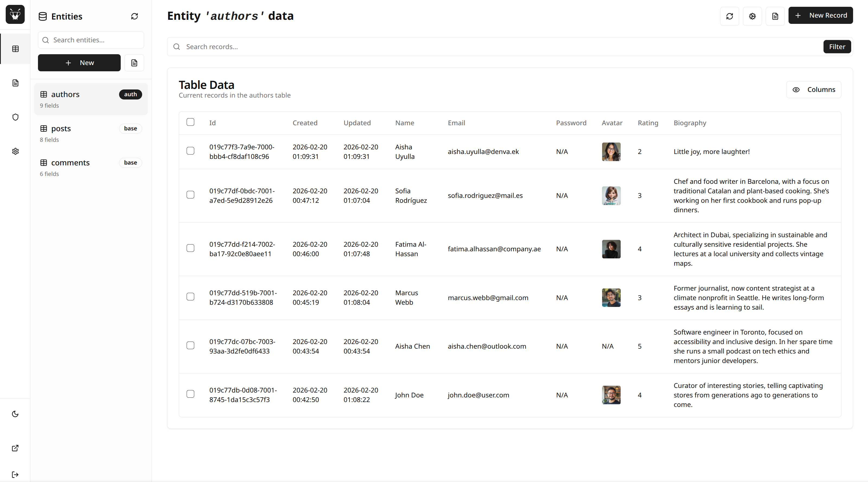Screen dimensions: 868x482
Task: Select all records via the header checkbox
Action: 190,122
